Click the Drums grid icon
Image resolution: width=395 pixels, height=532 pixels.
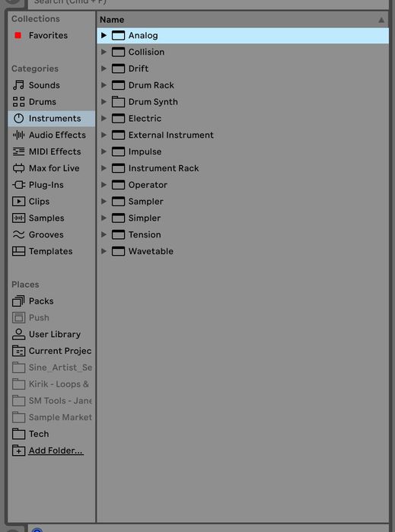(x=19, y=102)
